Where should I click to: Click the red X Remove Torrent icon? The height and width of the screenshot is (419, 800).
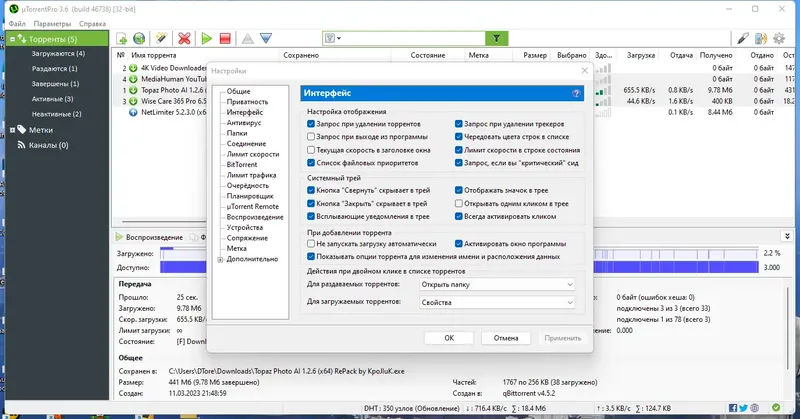point(184,38)
